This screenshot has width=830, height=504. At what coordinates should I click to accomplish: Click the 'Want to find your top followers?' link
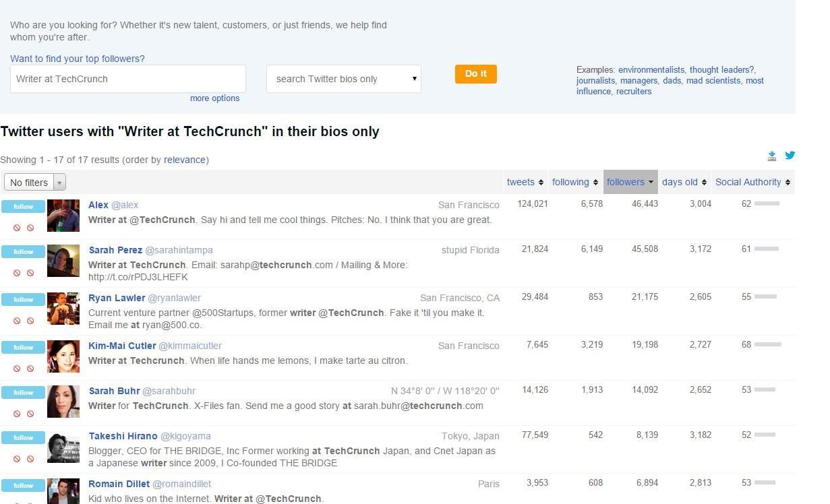(78, 59)
